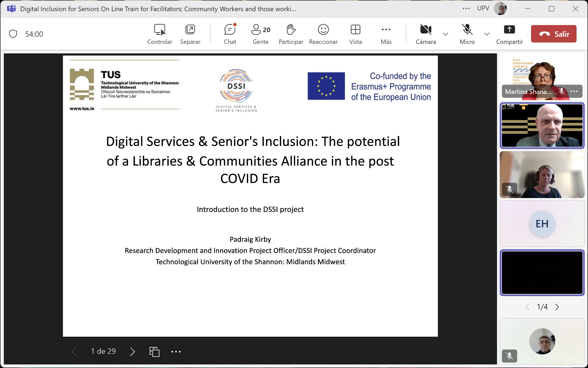Advance to the next slide
This screenshot has width=588, height=368.
[x=132, y=352]
